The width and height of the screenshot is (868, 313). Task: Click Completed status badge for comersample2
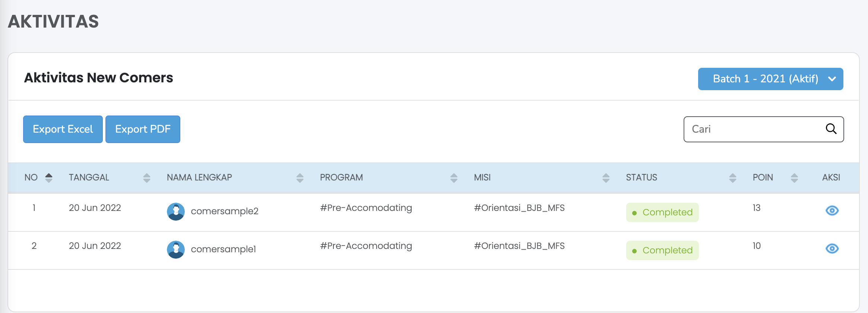662,212
